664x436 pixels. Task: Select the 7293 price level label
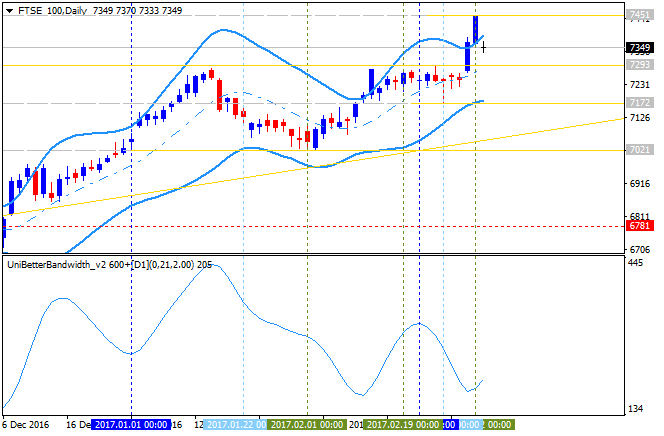(x=640, y=65)
